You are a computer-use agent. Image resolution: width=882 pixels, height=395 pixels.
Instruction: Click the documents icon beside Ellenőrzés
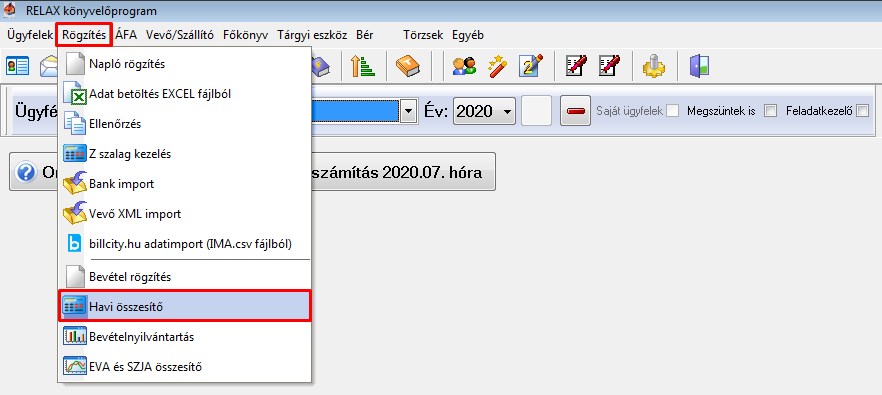(75, 123)
